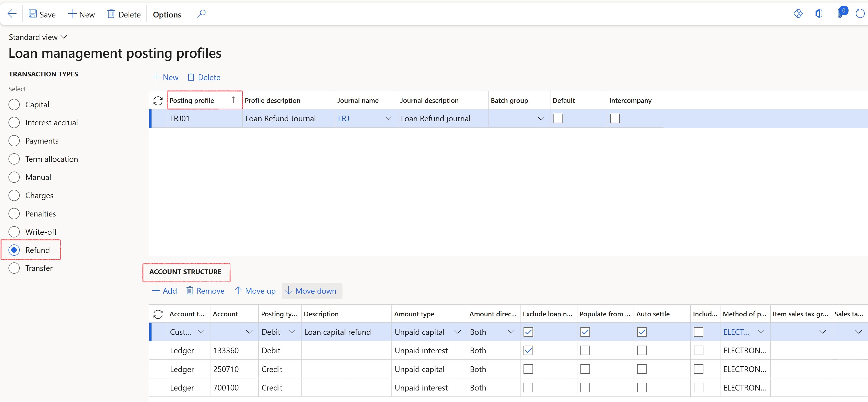Toggle the Default checkbox for LRJ01
The width and height of the screenshot is (868, 402).
[558, 119]
